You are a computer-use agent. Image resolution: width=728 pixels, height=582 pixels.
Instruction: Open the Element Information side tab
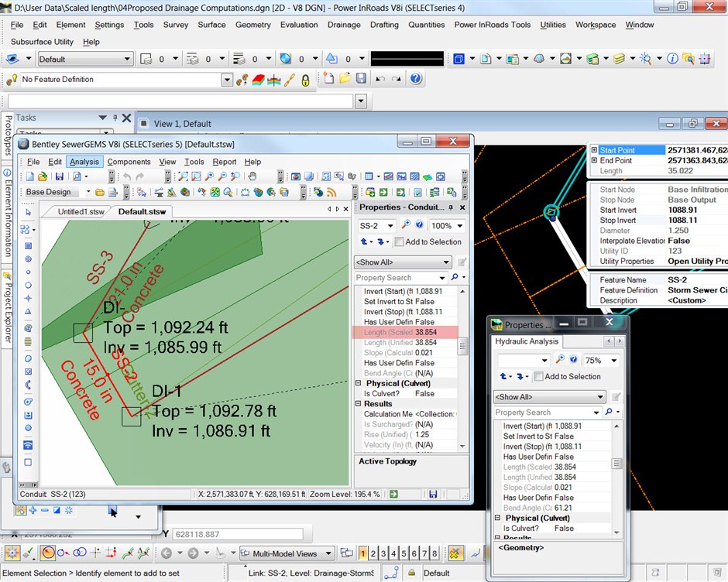coord(8,211)
